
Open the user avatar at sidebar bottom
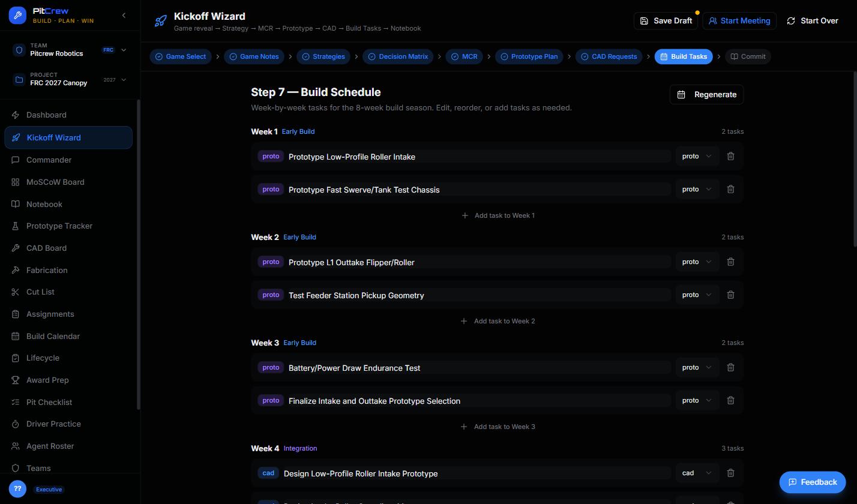click(x=17, y=489)
